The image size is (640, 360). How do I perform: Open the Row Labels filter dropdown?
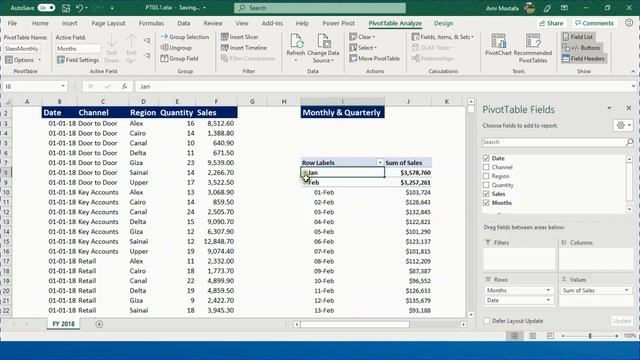point(380,162)
